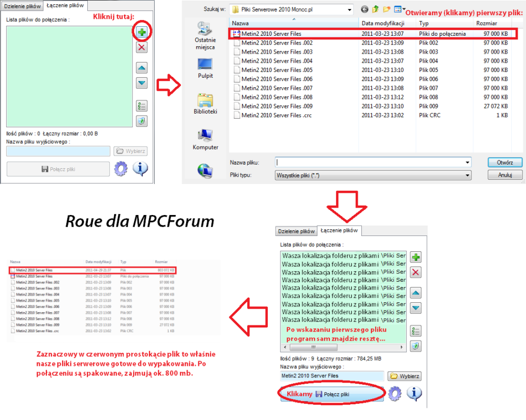526x420 pixels.
Task: Sort by the Data modyfikacji column header
Action: point(387,23)
